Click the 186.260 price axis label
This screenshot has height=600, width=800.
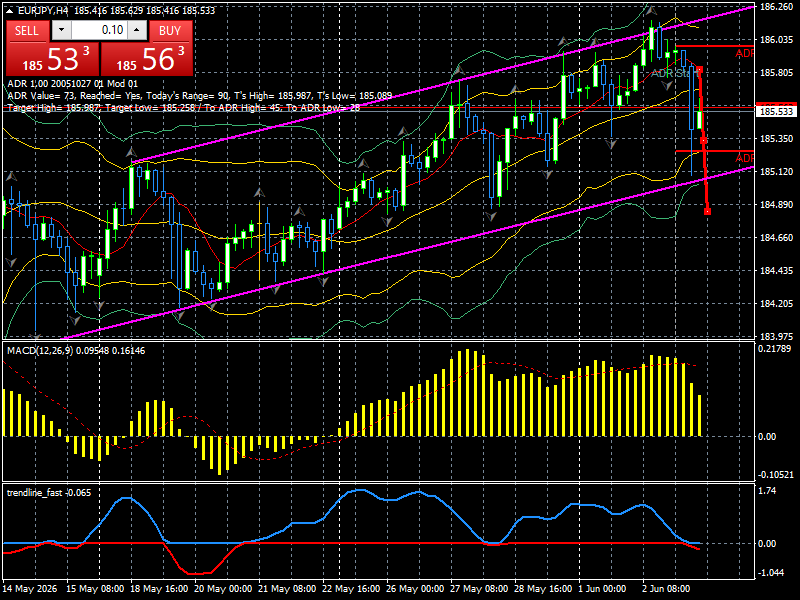pyautogui.click(x=777, y=7)
